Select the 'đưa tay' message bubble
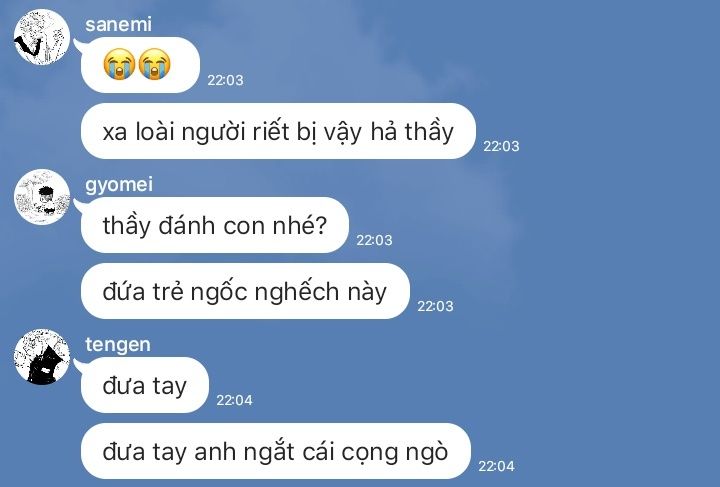 pos(145,385)
